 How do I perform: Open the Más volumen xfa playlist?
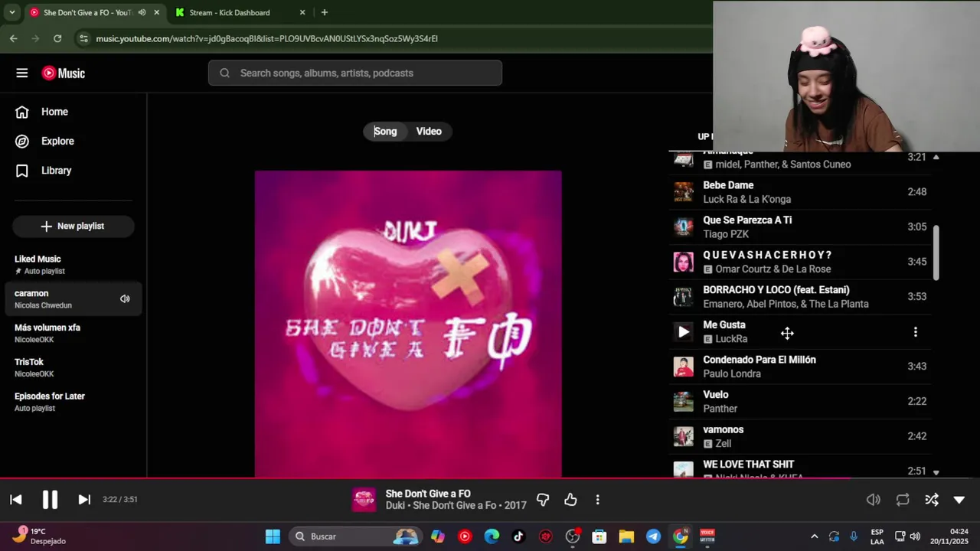click(73, 334)
